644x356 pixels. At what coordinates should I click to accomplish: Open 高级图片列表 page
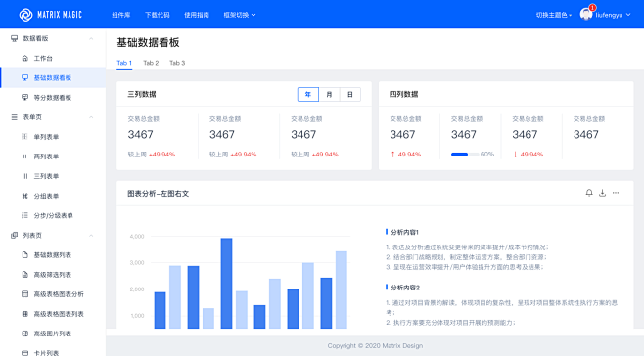[53, 334]
